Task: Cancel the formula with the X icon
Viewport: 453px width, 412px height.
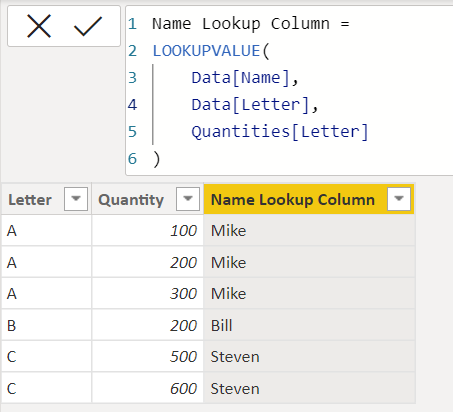Action: pos(39,26)
